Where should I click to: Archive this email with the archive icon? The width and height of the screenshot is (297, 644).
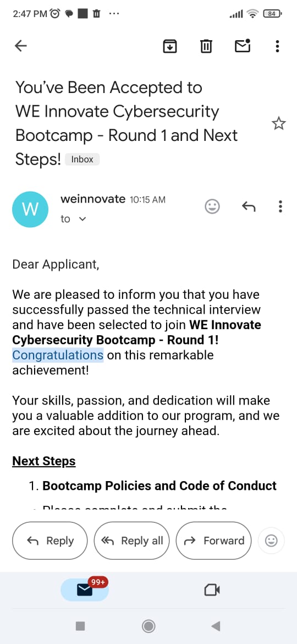[x=170, y=46]
